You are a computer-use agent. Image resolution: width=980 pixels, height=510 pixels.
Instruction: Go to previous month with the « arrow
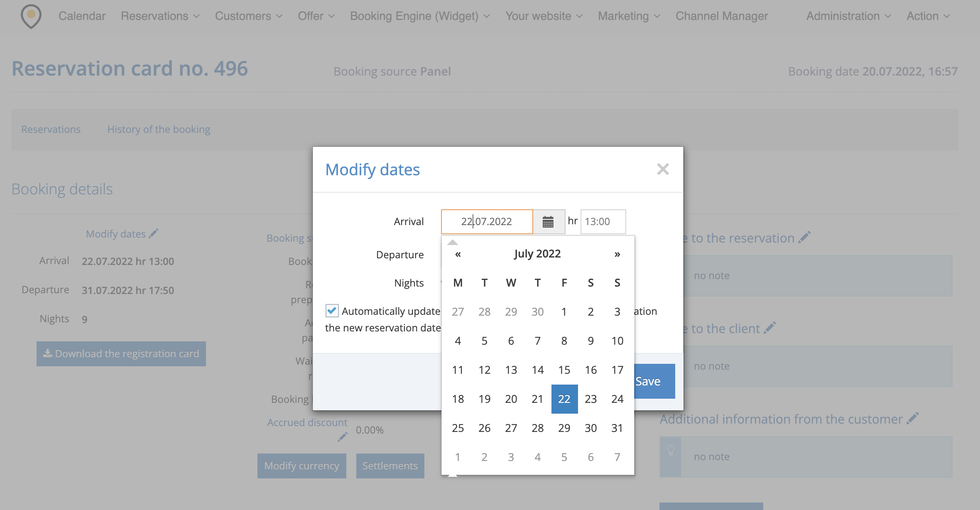click(x=457, y=254)
